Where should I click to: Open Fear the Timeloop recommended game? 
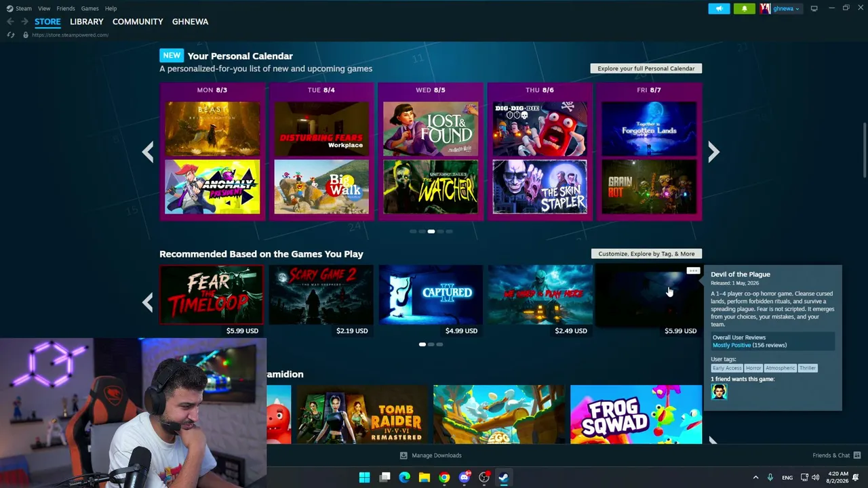(x=212, y=294)
